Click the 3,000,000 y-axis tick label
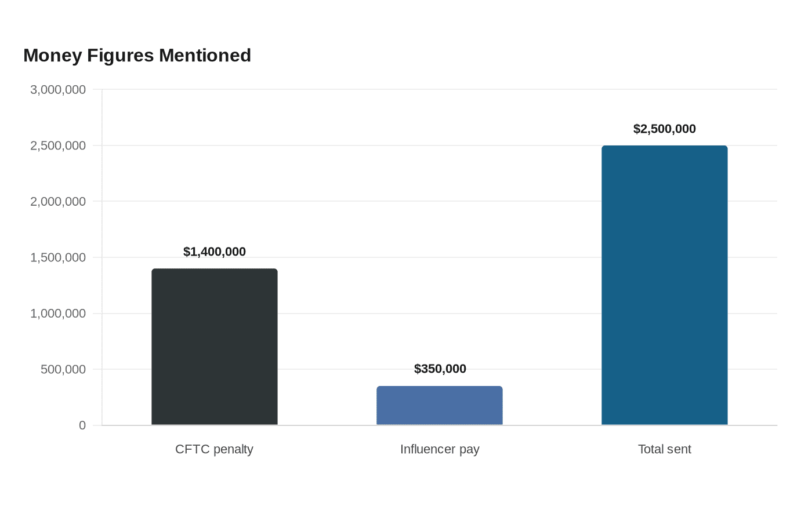The width and height of the screenshot is (812, 510). point(58,89)
